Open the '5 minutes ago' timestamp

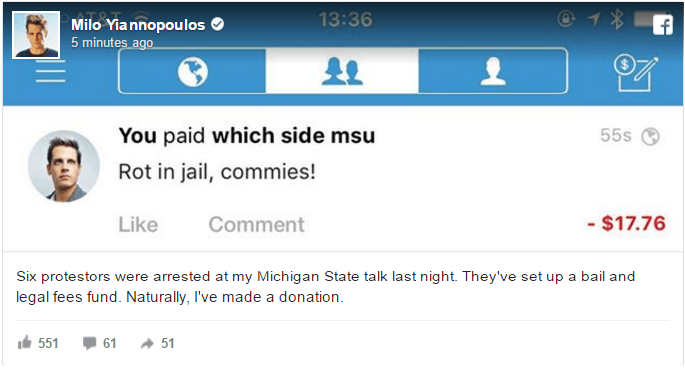click(112, 43)
